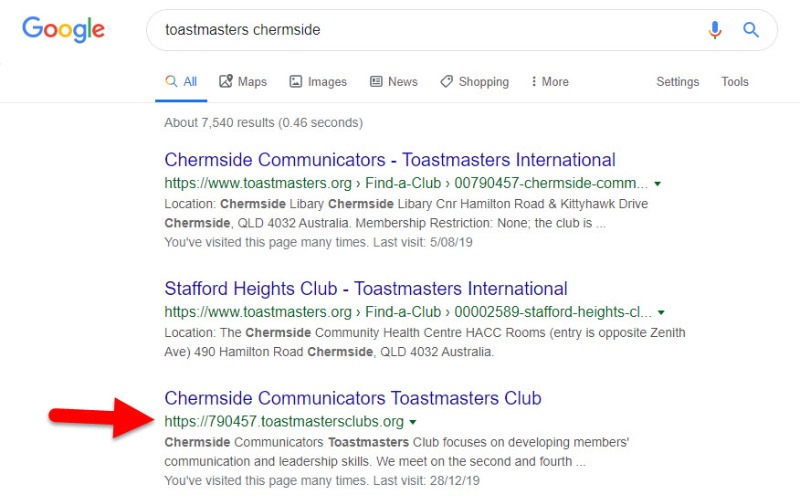
Task: Select the Shopping tab
Action: point(474,82)
